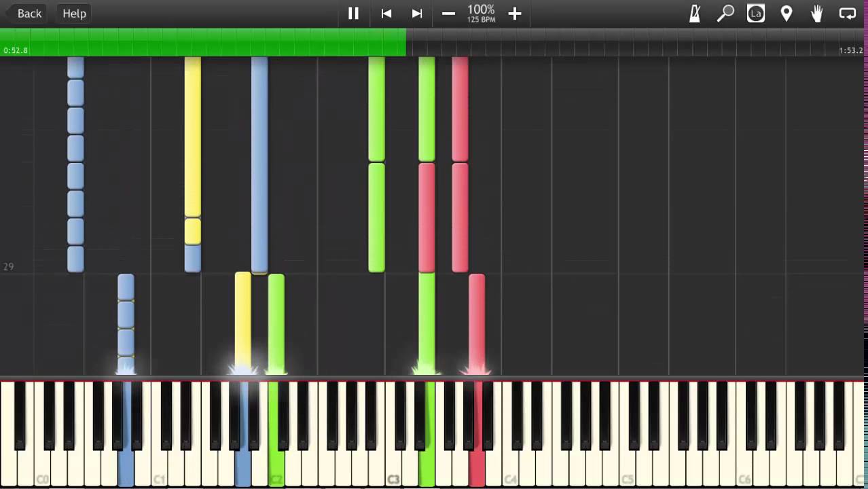Click the measure number 29 marker
868x489 pixels.
8,267
